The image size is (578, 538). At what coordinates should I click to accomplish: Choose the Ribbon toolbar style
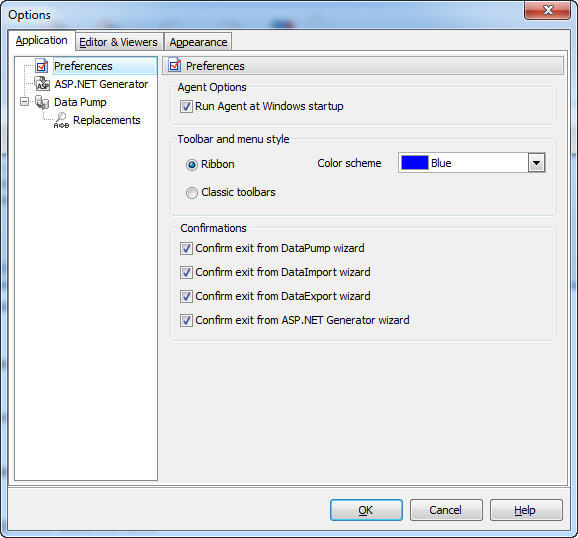(192, 164)
